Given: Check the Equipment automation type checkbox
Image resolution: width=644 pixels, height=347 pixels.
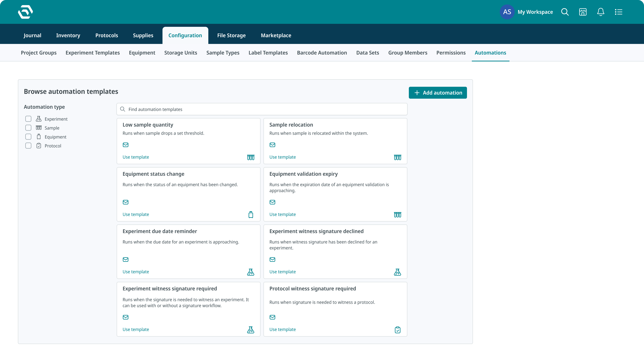Looking at the screenshot, I should (28, 137).
